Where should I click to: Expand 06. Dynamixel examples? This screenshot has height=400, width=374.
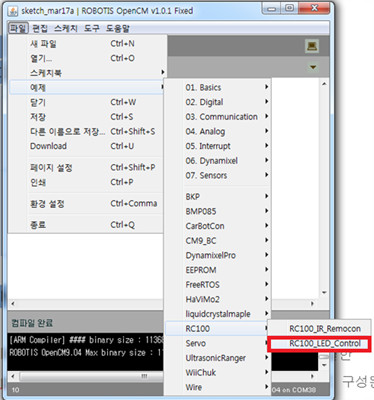[218, 161]
